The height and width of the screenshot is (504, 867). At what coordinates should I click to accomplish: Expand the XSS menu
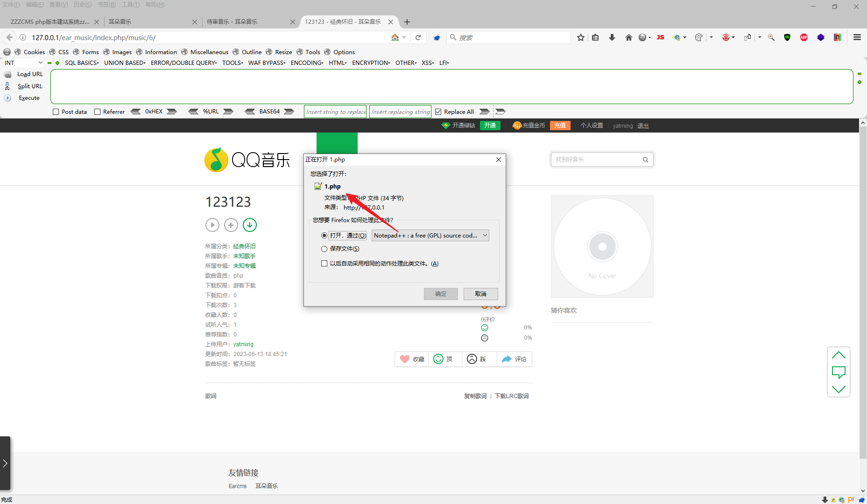[x=428, y=63]
